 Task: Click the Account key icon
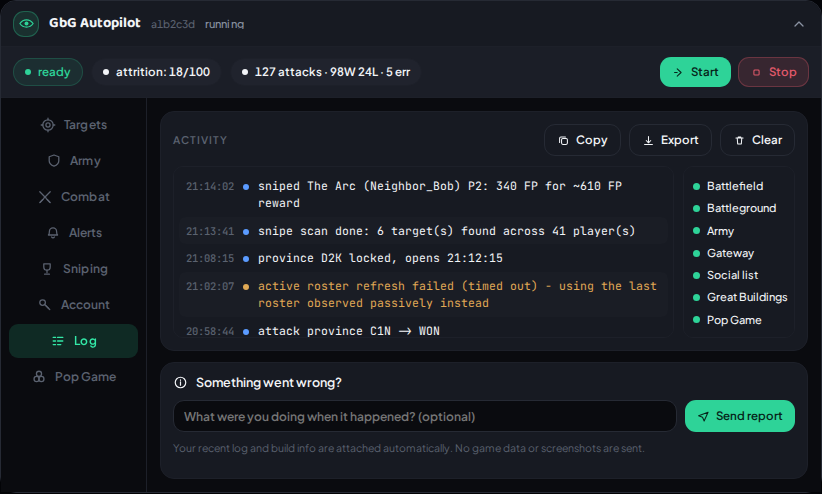pyautogui.click(x=45, y=305)
